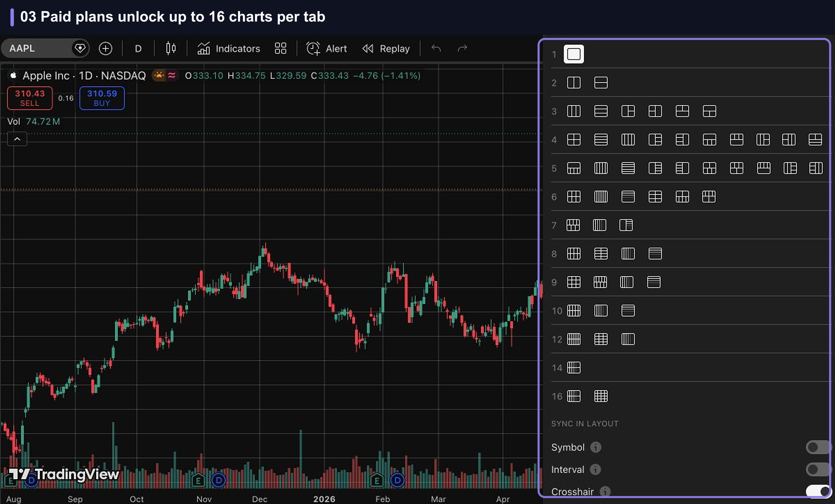Select five vertical columns layout
The width and height of the screenshot is (835, 504).
pyautogui.click(x=601, y=168)
